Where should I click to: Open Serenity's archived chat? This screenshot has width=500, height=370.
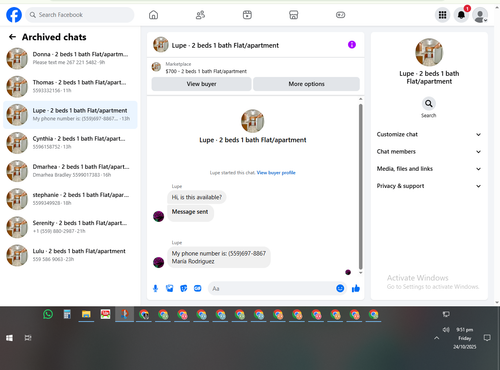click(70, 227)
